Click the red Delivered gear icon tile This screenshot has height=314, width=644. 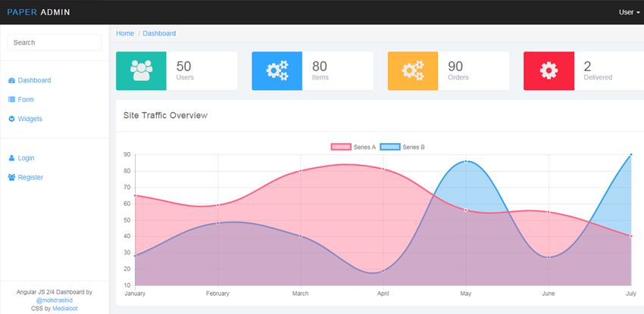click(x=549, y=71)
